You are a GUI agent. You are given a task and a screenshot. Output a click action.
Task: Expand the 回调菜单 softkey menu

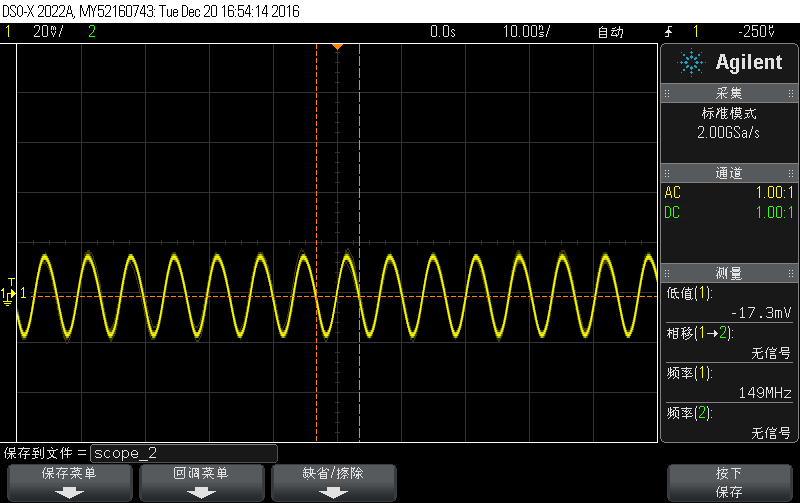pyautogui.click(x=202, y=483)
